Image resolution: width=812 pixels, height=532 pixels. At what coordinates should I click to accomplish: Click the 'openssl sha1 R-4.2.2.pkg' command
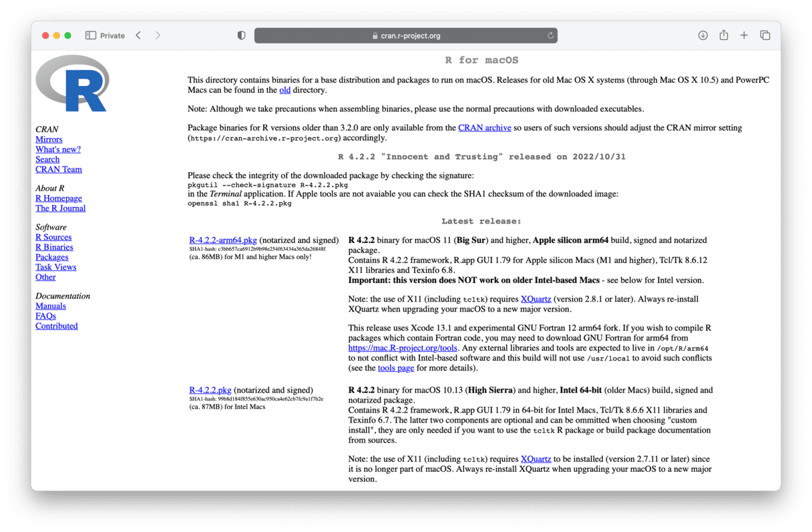coord(240,204)
